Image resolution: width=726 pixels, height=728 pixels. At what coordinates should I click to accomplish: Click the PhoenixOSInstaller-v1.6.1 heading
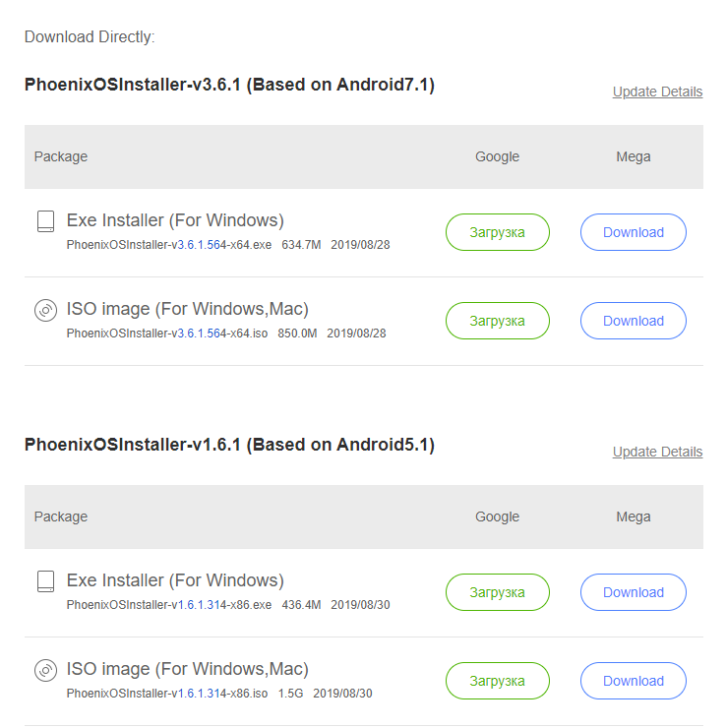click(x=229, y=445)
